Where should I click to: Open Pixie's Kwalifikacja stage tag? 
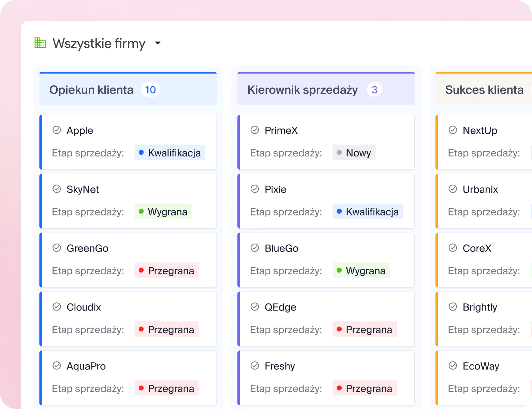pos(368,212)
